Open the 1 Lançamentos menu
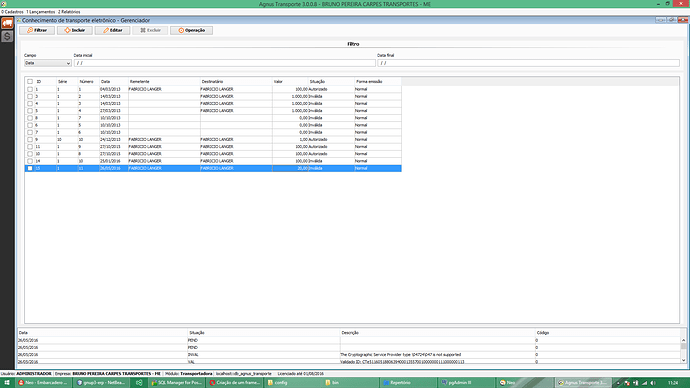Viewport: 690px width, 388px height. tap(41, 12)
